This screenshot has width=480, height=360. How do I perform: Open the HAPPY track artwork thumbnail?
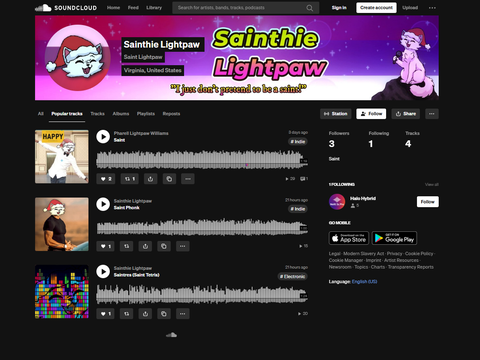(x=62, y=157)
